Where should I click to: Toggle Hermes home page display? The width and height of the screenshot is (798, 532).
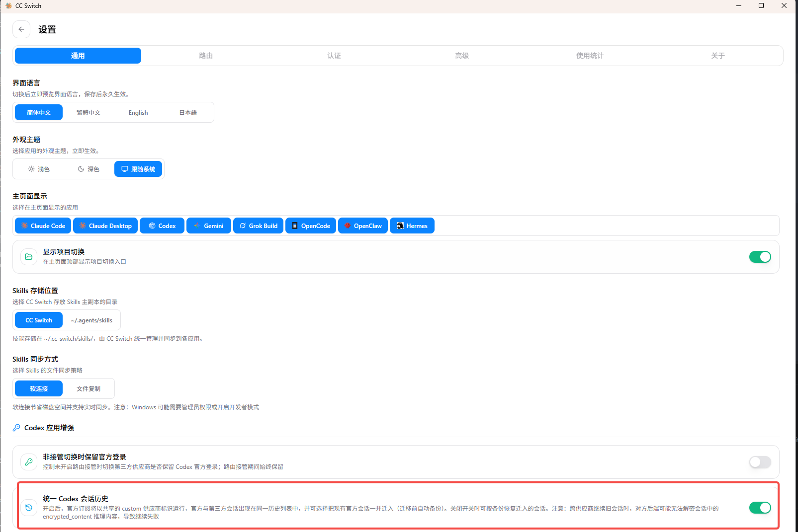(412, 226)
